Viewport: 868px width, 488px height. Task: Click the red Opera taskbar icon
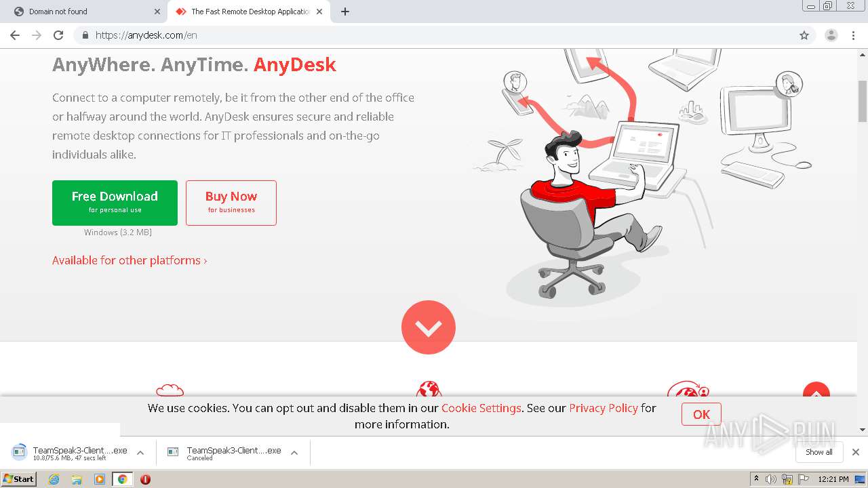pos(145,479)
